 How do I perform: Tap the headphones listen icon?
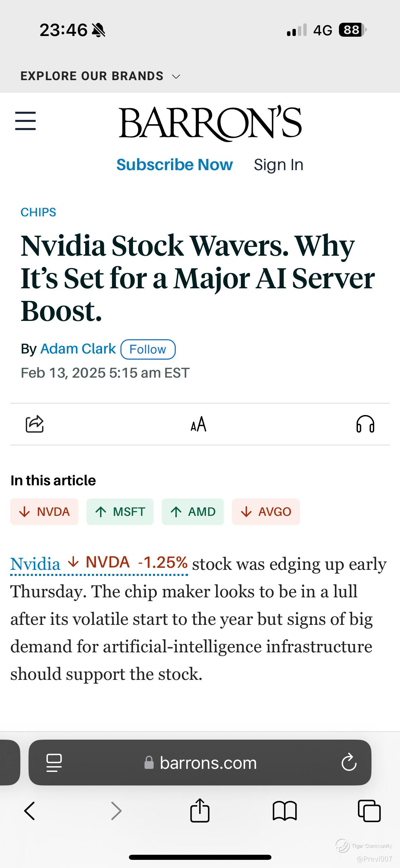[365, 424]
